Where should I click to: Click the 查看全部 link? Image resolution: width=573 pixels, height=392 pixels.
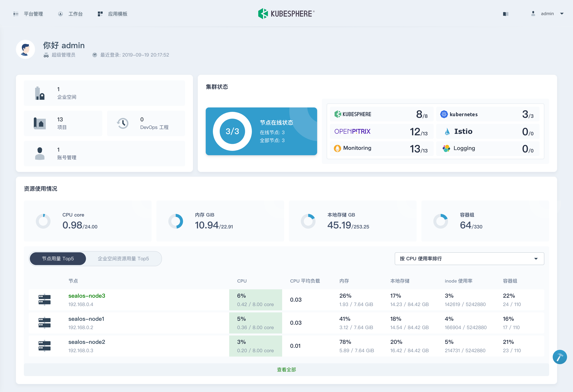(286, 369)
